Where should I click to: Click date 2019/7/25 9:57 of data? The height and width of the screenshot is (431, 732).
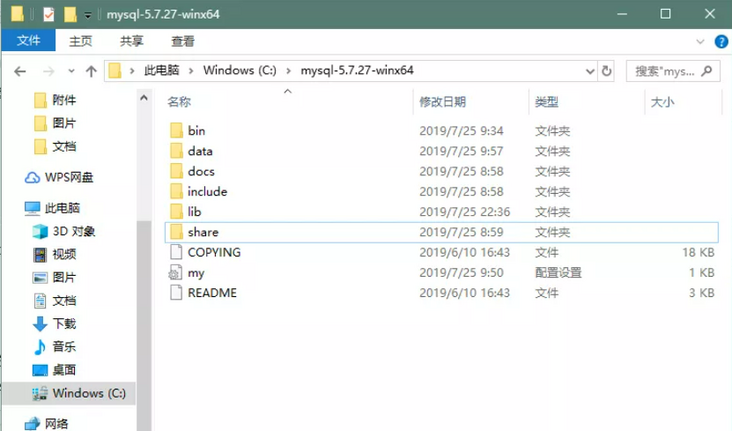click(461, 151)
